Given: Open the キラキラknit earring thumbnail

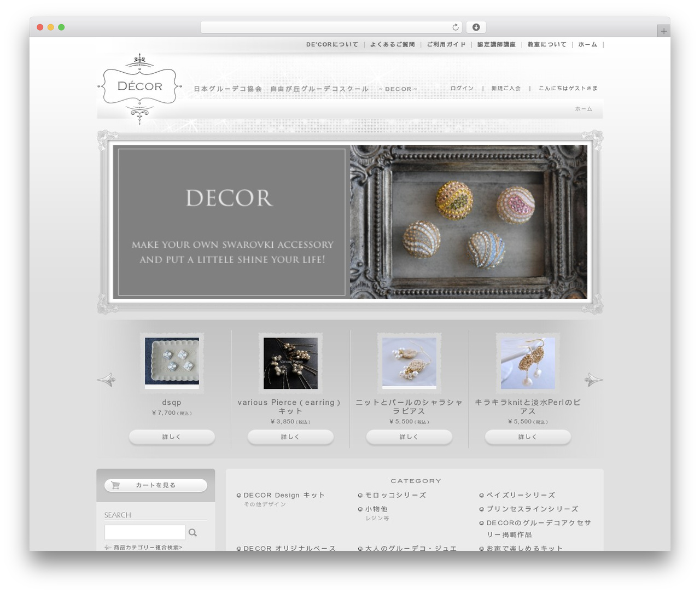Looking at the screenshot, I should coord(528,363).
